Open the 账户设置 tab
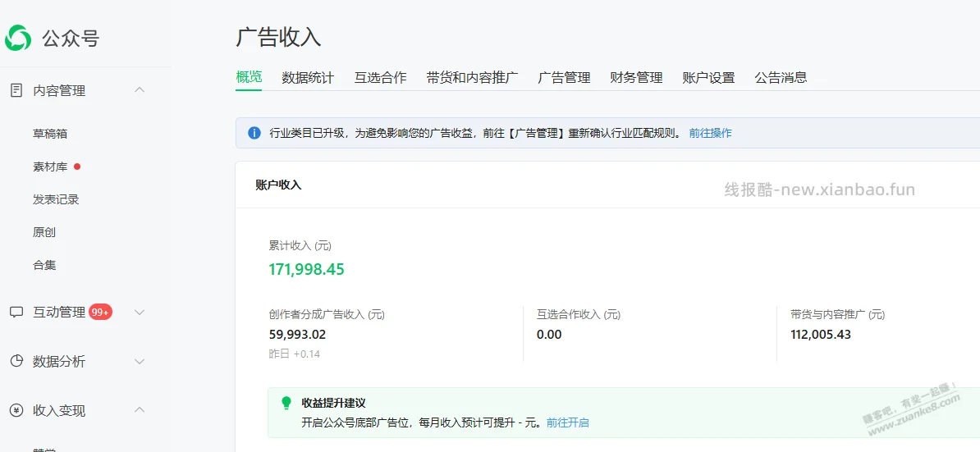980x452 pixels. point(709,77)
